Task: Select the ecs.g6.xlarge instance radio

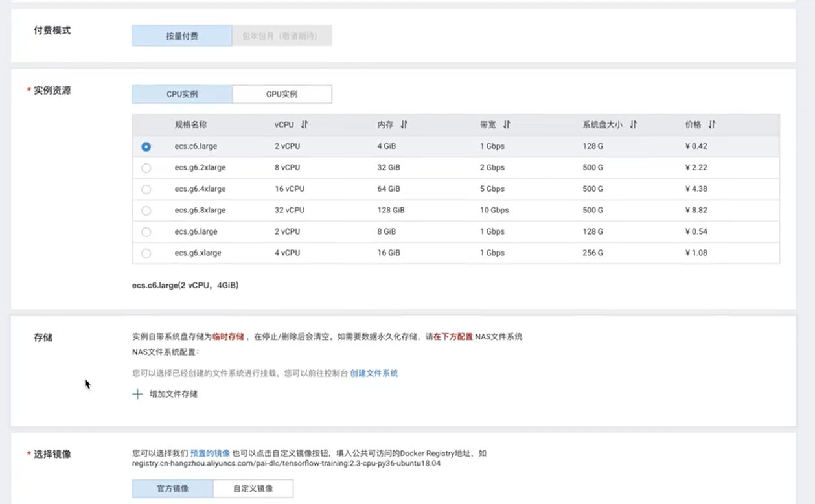Action: [146, 253]
